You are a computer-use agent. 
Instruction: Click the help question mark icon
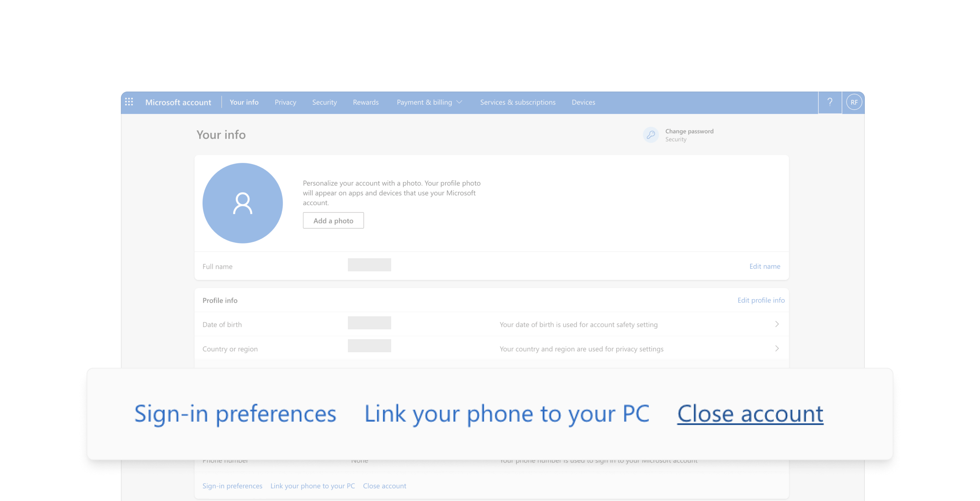coord(830,102)
